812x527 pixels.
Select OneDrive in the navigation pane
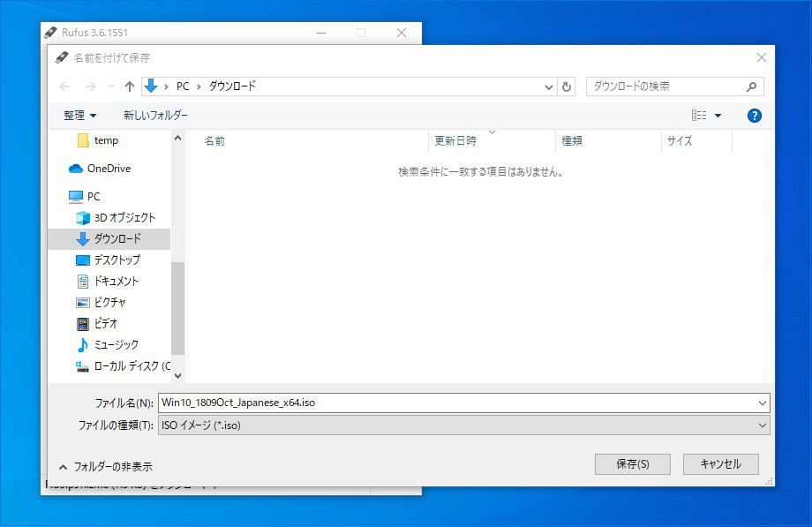[108, 169]
